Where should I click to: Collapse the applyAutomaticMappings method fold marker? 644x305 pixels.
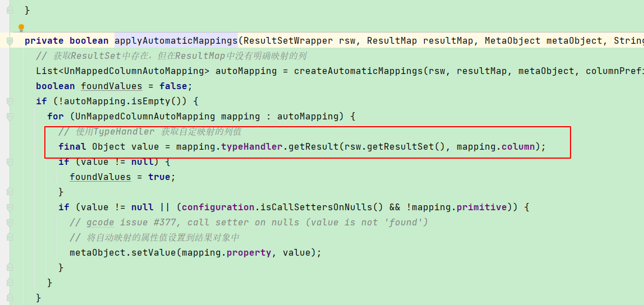click(10, 40)
